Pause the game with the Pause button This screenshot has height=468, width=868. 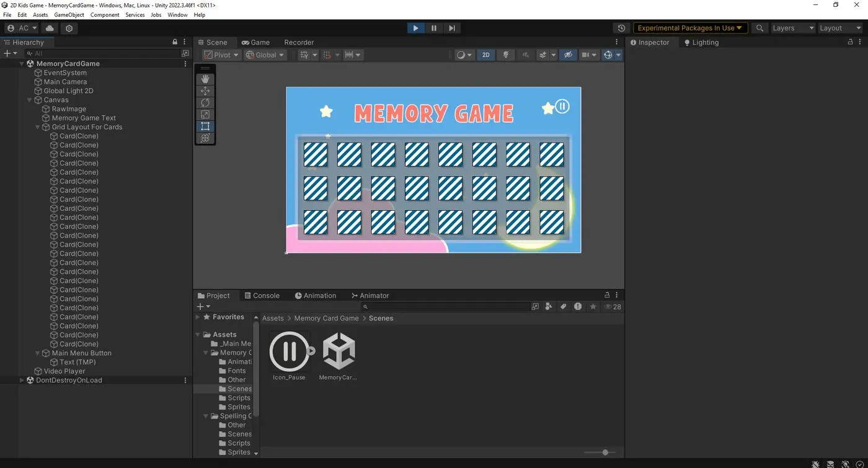pos(434,28)
